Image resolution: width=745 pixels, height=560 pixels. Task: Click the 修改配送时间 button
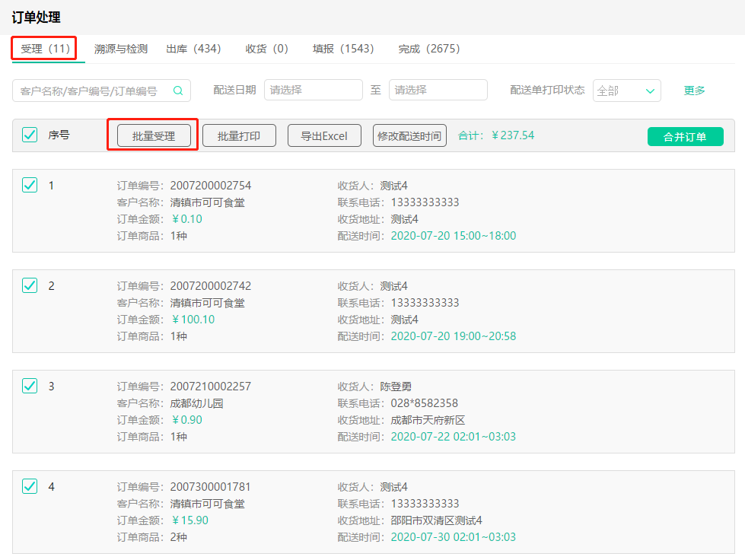point(409,136)
